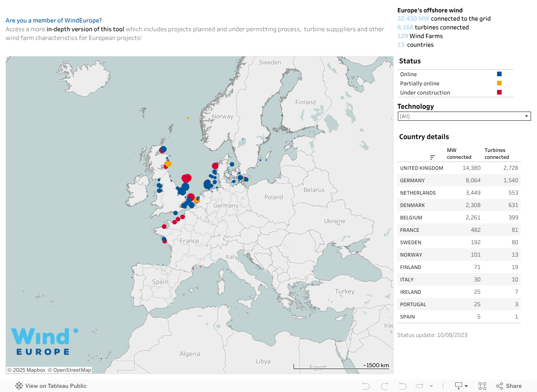Screen dimensions: 537x392
Task: Click the revert icon in the toolbar
Action: pos(403,386)
